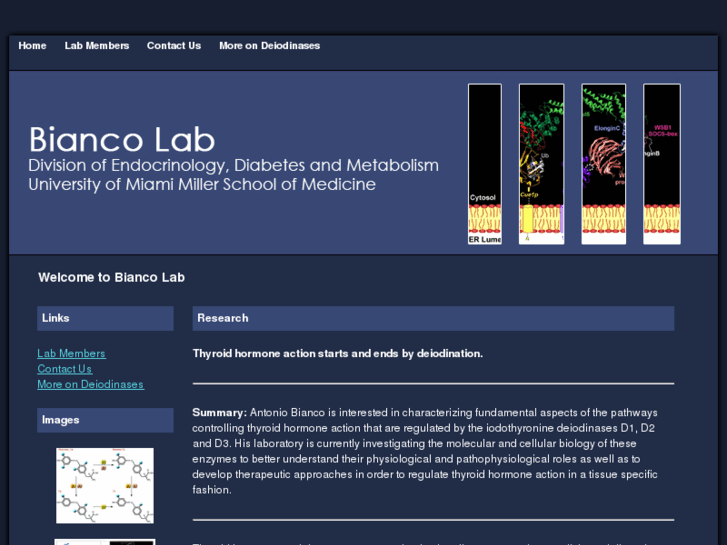Select More on Deiodinases in top navigation
727x545 pixels.
(x=269, y=46)
